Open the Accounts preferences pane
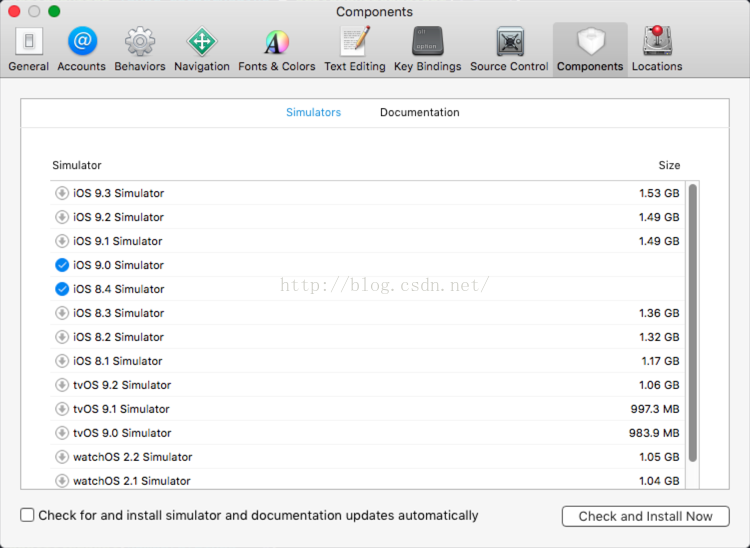750x548 pixels. coord(82,49)
